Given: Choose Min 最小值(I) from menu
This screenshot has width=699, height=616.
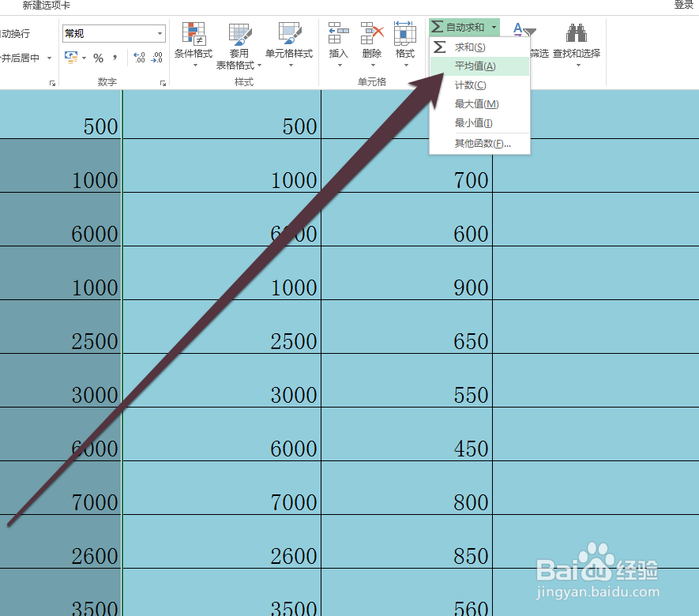Looking at the screenshot, I should coord(479,122).
